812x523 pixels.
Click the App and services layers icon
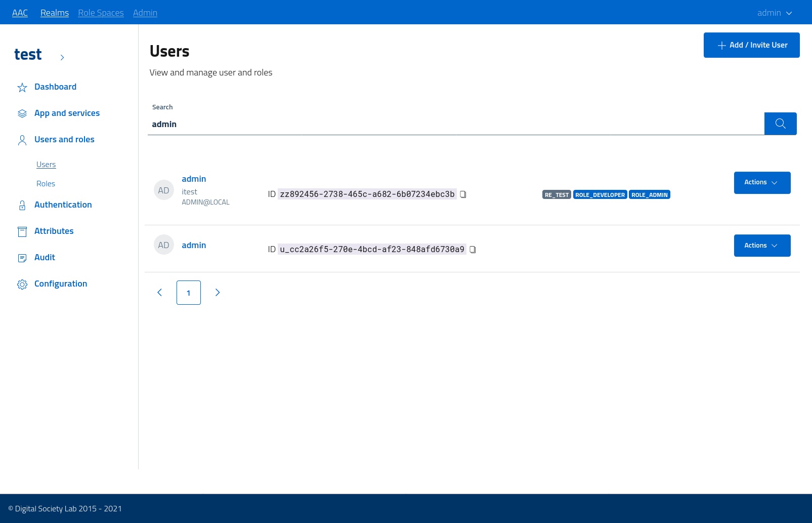pos(22,113)
